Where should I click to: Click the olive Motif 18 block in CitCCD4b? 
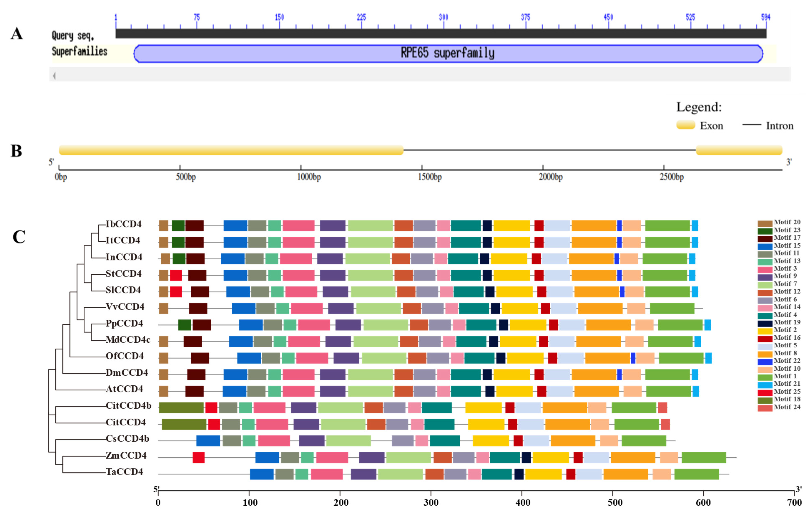click(181, 408)
